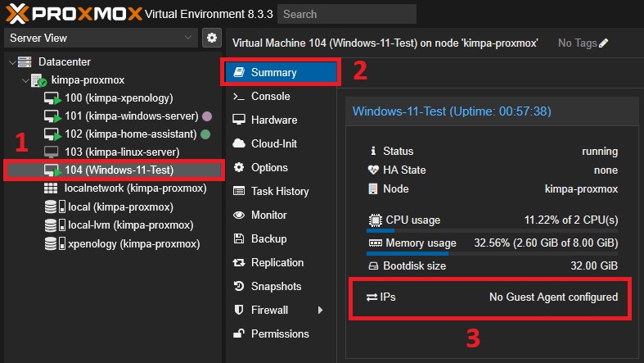
Task: Open the Console tab
Action: (x=270, y=97)
